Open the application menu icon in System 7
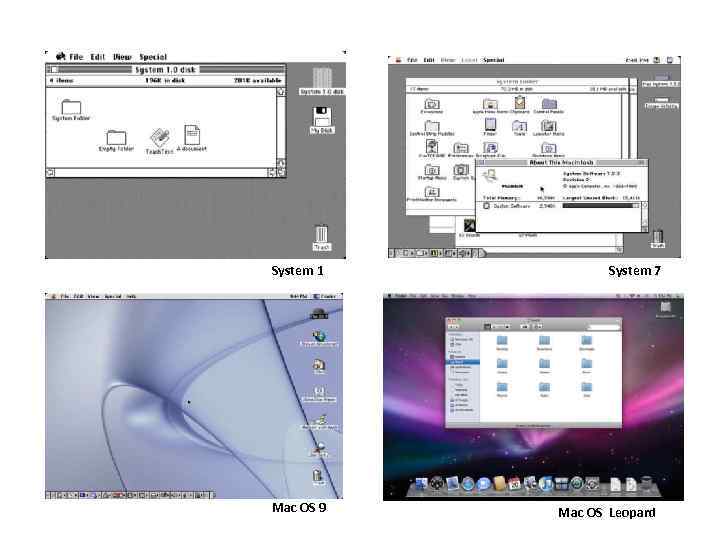This screenshot has width=720, height=540. (670, 60)
